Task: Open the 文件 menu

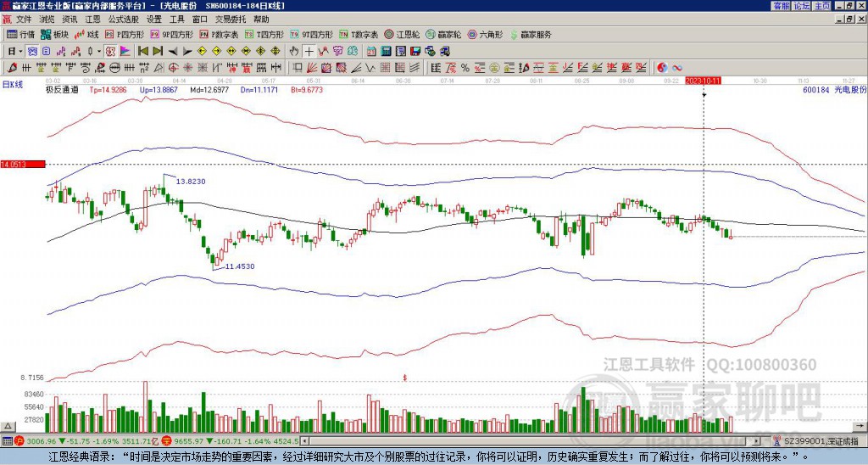Action: (24, 20)
